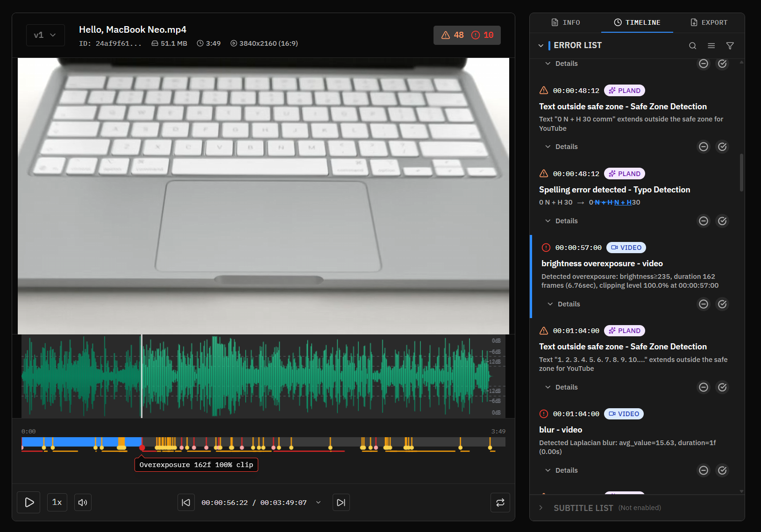Click the 00:00:56:22 current timecode
The image size is (761, 532).
(x=225, y=503)
